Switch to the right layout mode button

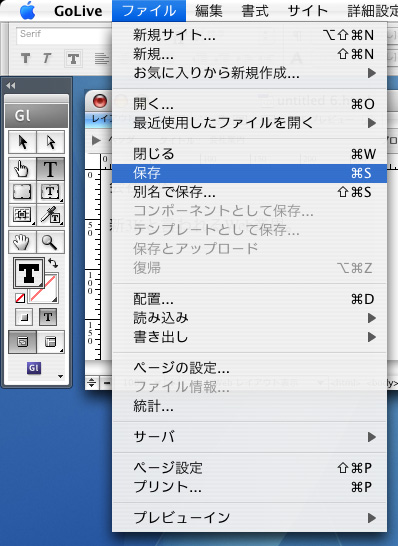[50, 342]
